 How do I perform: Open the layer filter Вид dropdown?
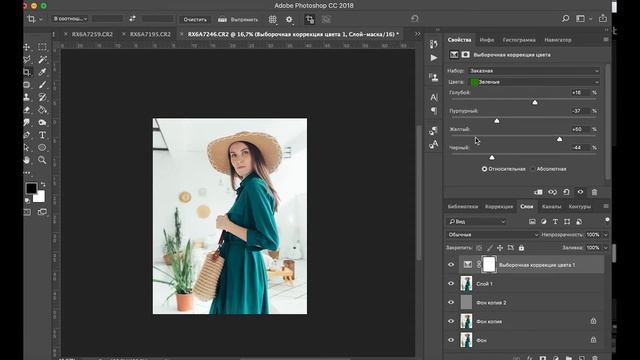pos(476,222)
